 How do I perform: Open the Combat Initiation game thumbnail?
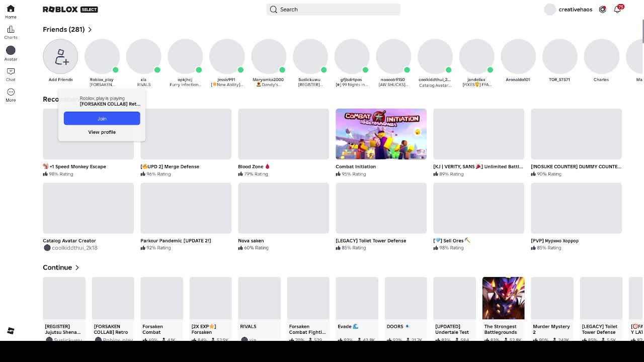381,134
